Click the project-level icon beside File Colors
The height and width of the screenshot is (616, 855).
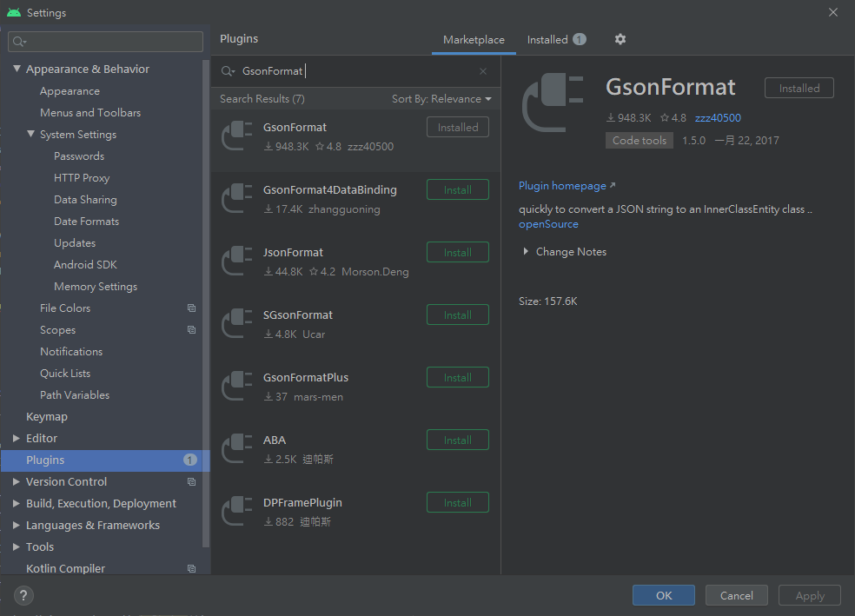coord(191,308)
